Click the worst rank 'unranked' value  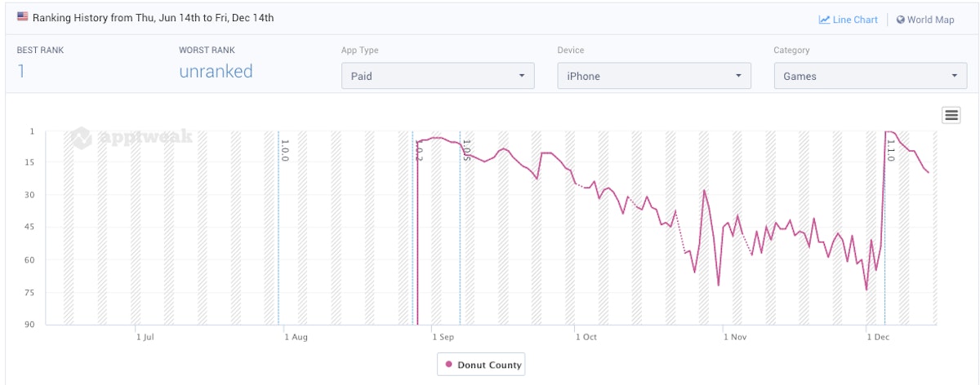pos(216,71)
